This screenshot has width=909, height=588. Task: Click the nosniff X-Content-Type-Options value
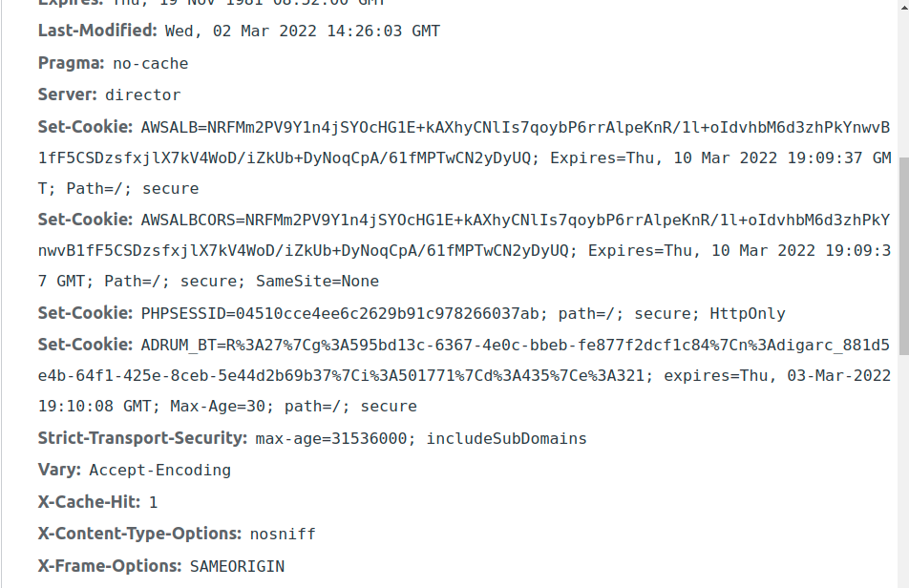pyautogui.click(x=283, y=535)
